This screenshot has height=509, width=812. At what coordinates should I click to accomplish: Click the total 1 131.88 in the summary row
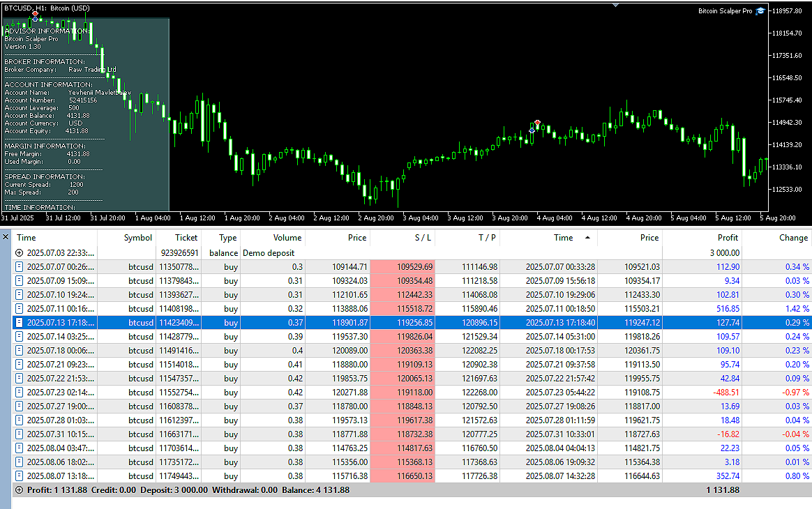tap(723, 490)
